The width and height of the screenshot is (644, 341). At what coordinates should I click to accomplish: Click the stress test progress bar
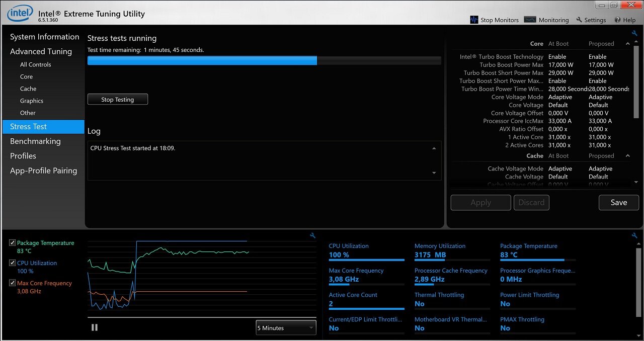(x=264, y=60)
